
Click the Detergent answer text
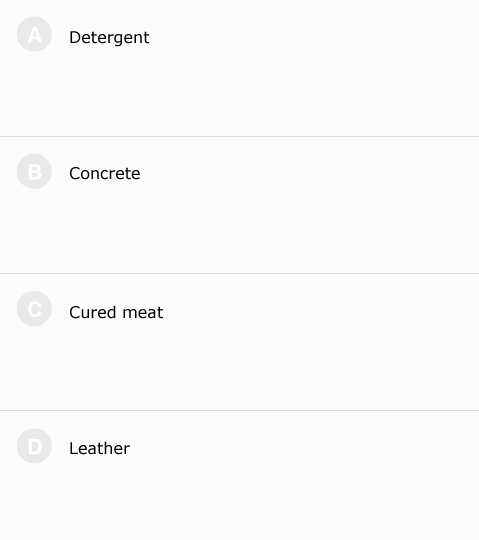pos(109,37)
